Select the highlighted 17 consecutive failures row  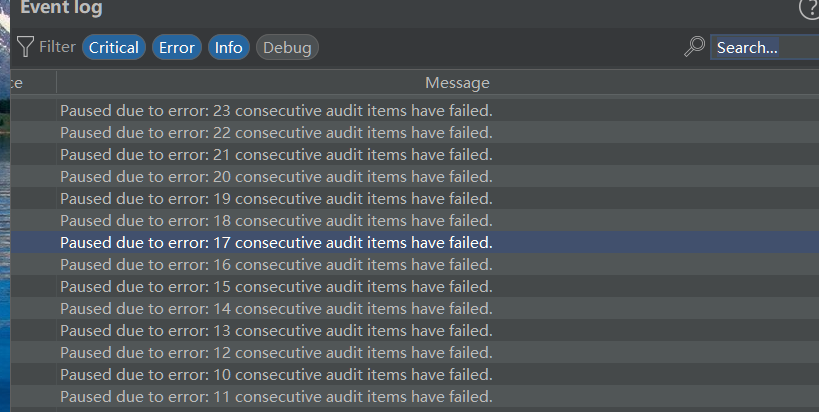coord(276,242)
